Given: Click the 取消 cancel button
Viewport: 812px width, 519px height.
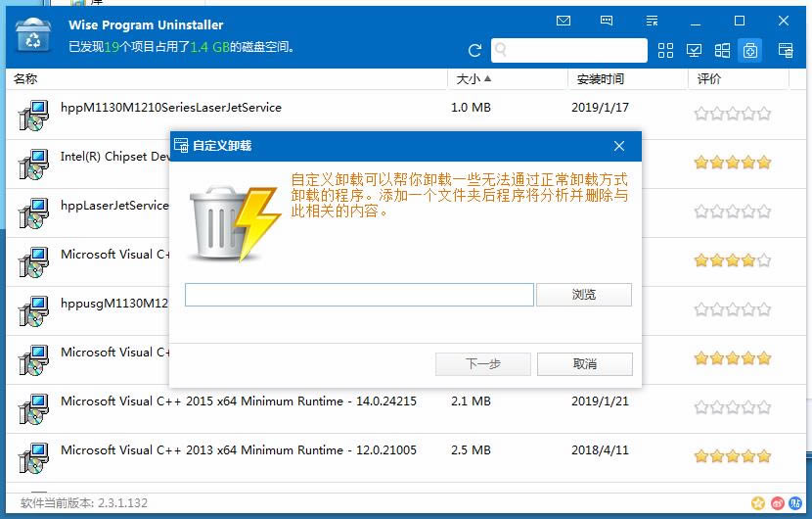Looking at the screenshot, I should [585, 364].
